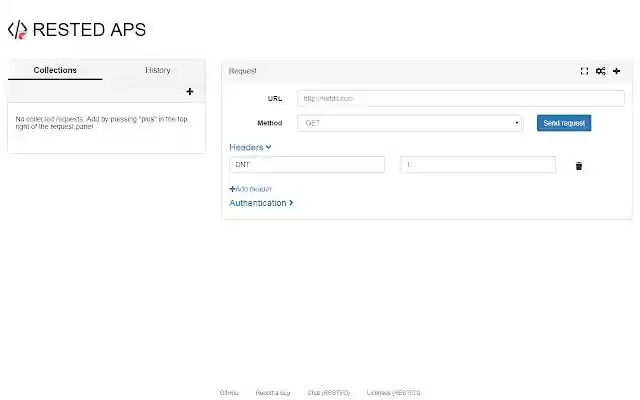
Task: Delete the DNT header with trash icon
Action: coord(579,166)
